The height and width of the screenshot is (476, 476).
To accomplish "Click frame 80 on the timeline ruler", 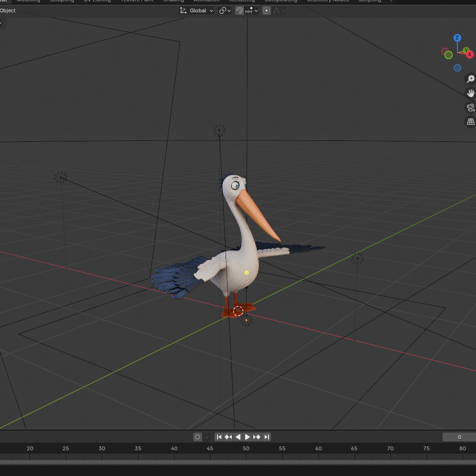I will coord(462,448).
